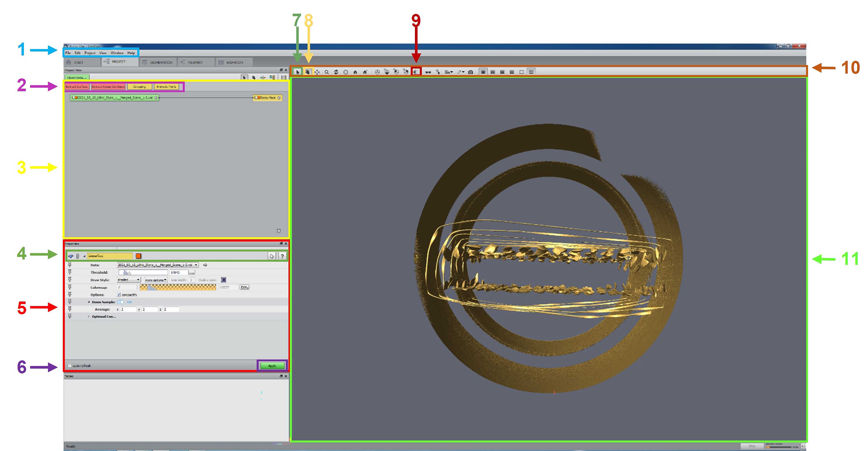Open the pencil annotation dropdown in toolbar

pos(464,72)
